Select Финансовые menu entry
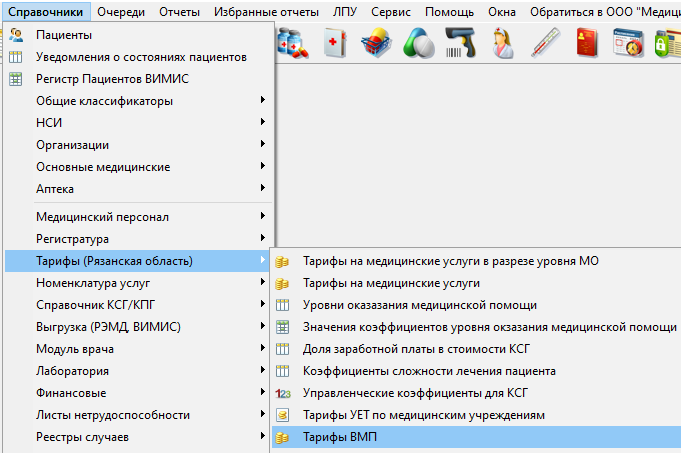Screen dimensions: 681x453 (x=138, y=393)
